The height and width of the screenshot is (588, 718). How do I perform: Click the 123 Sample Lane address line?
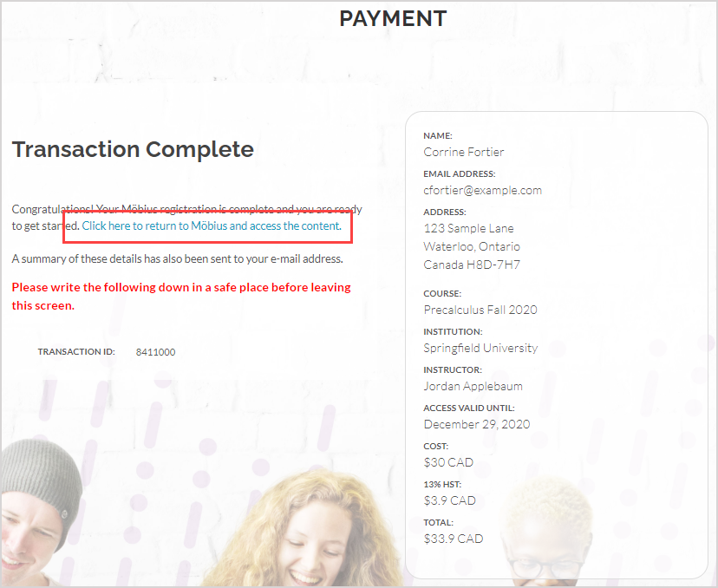[x=468, y=228]
